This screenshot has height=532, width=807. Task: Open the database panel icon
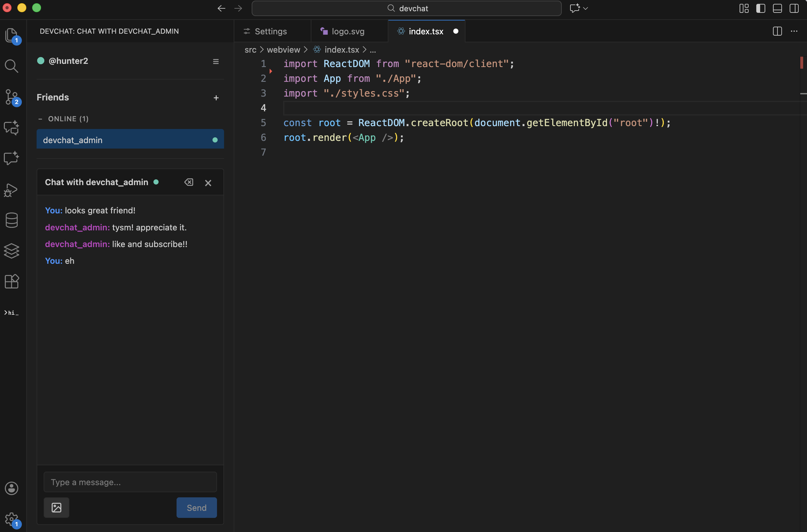click(12, 220)
